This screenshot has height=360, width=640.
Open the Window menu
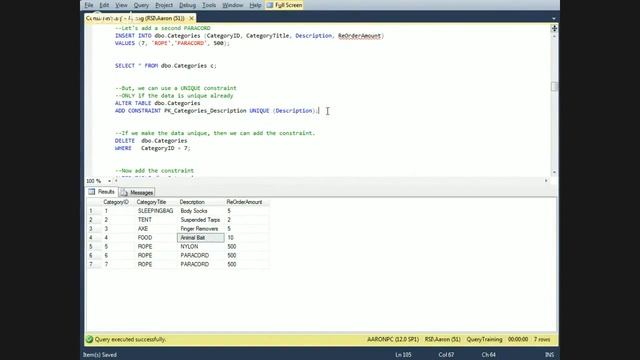click(233, 5)
